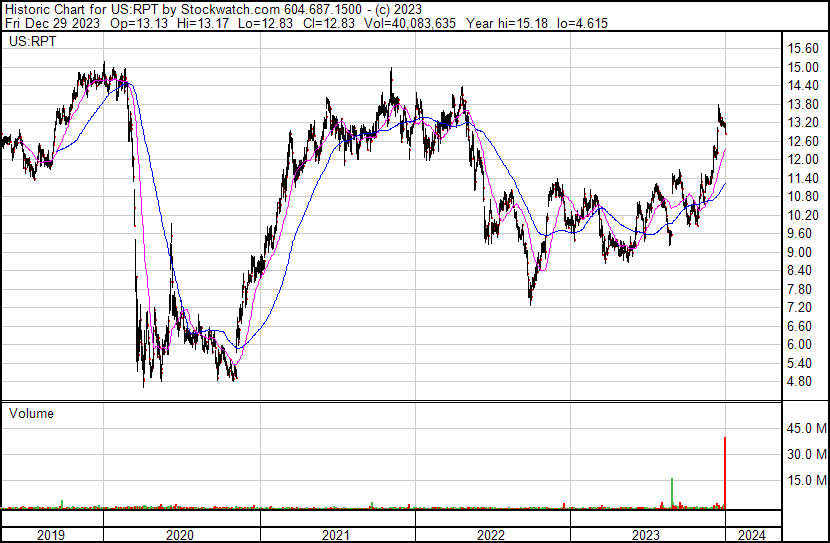Click the 4.80 price axis label
This screenshot has height=543, width=830.
800,381
